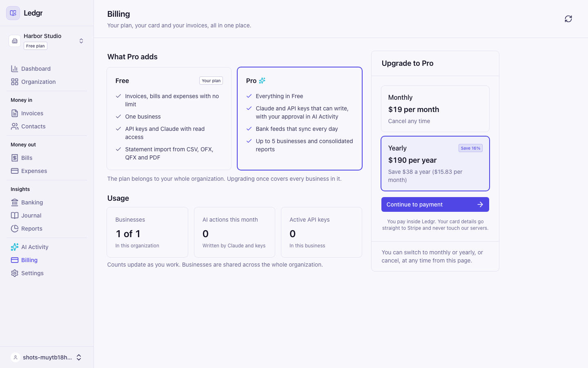The image size is (588, 368).
Task: Click 'API keys and Claude with read access'
Action: (165, 133)
